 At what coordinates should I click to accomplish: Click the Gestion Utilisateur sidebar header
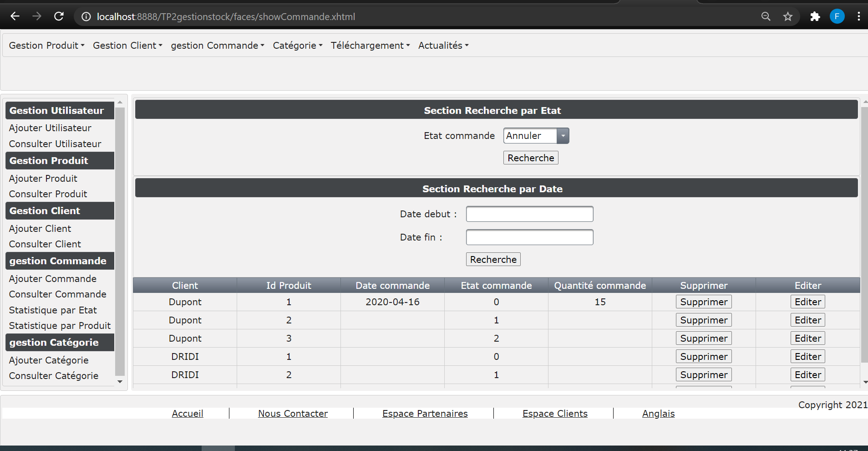point(60,111)
